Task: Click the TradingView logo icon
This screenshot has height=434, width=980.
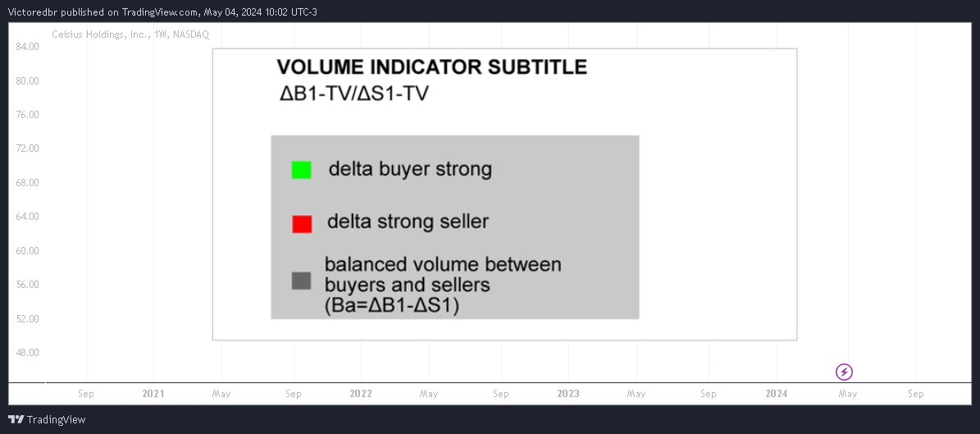Action: pos(16,419)
